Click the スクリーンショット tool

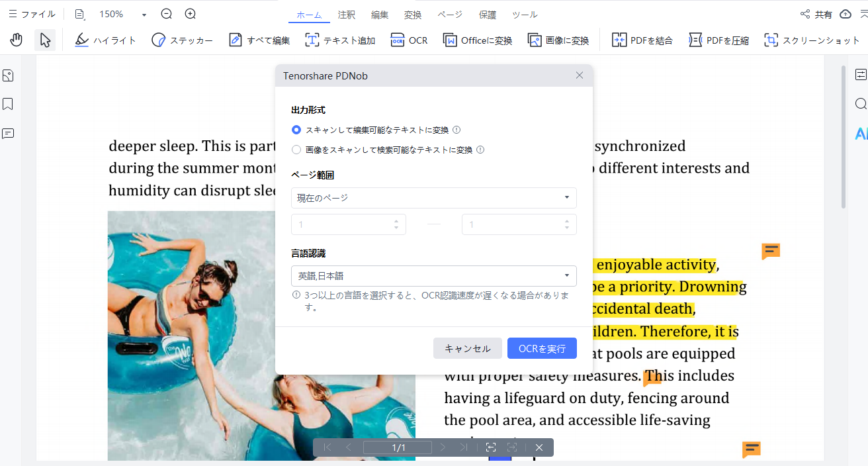(x=812, y=40)
